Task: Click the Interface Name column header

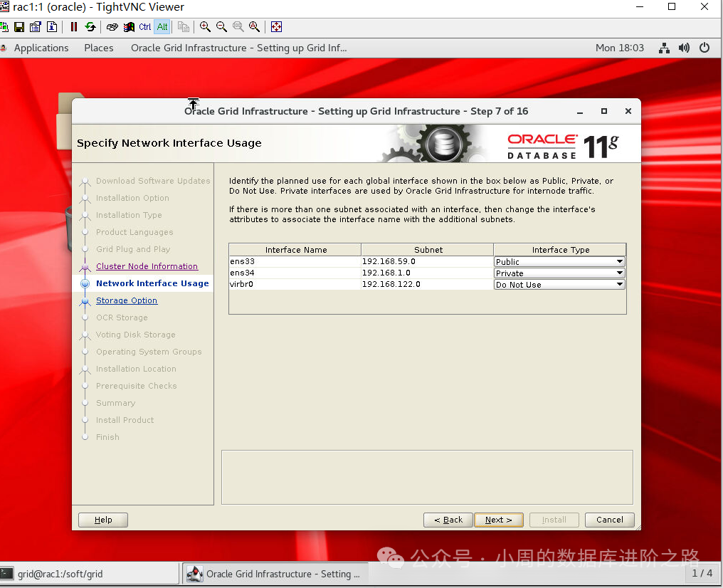Action: point(295,249)
